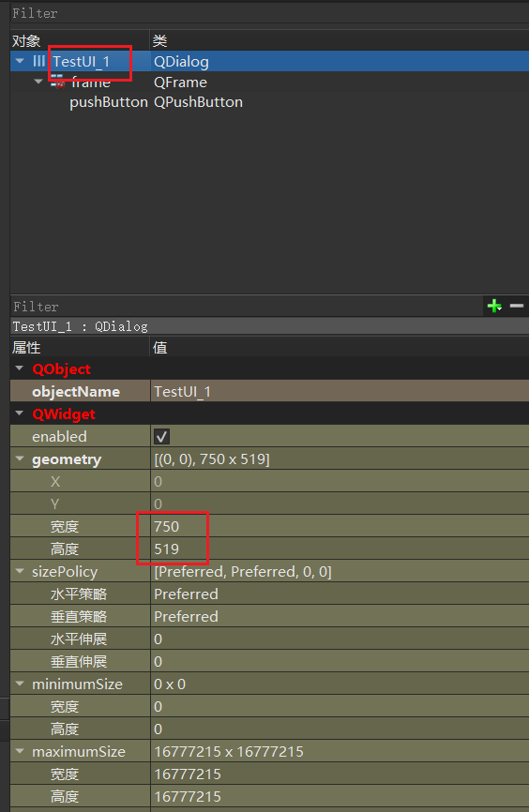
Task: Collapse the QObject section
Action: [x=20, y=368]
